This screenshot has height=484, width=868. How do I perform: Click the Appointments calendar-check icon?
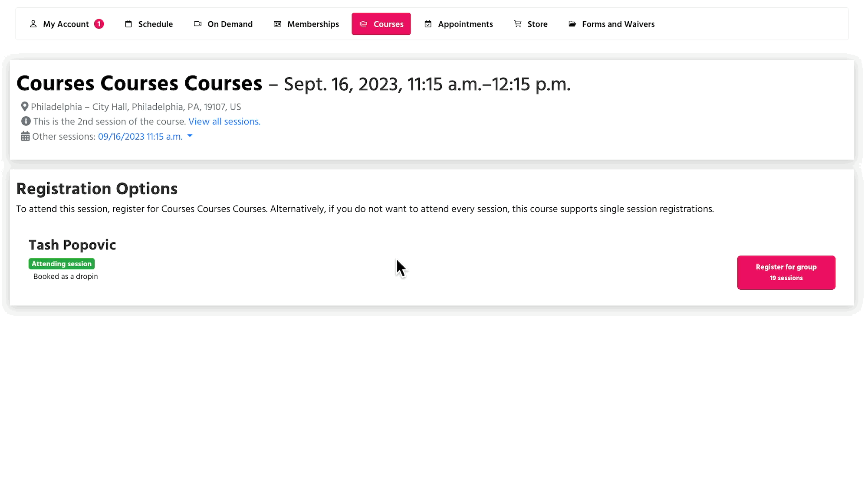[x=428, y=24]
